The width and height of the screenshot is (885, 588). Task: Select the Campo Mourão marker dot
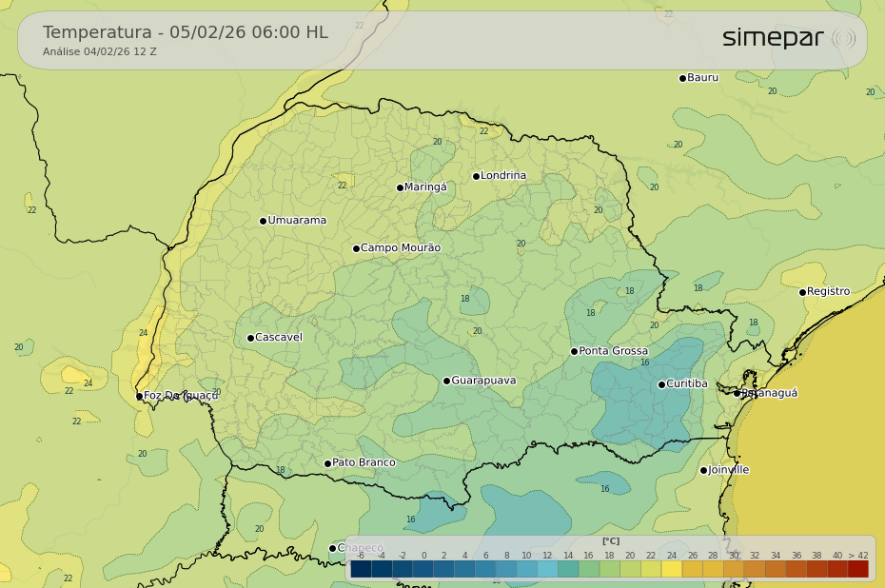(356, 248)
